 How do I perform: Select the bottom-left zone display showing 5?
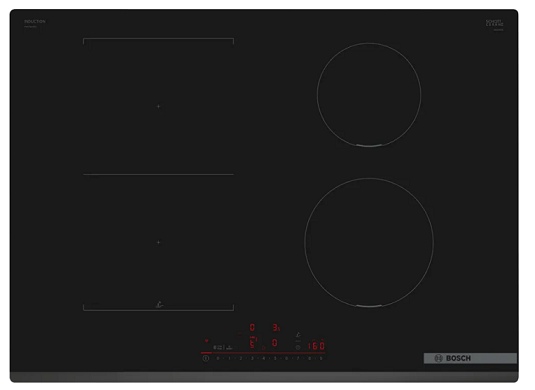click(x=252, y=343)
